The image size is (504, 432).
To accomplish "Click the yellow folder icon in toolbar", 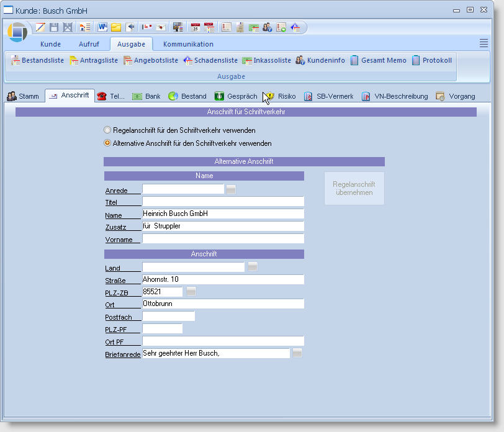I will coord(116,27).
